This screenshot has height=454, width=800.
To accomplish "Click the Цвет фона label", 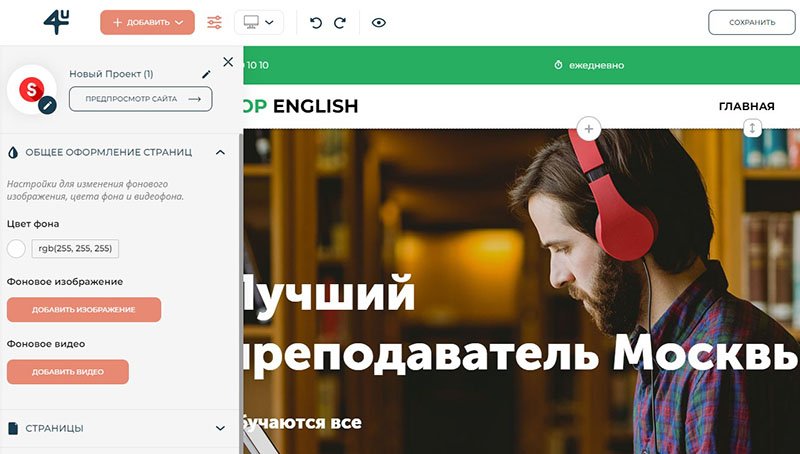I will (33, 223).
